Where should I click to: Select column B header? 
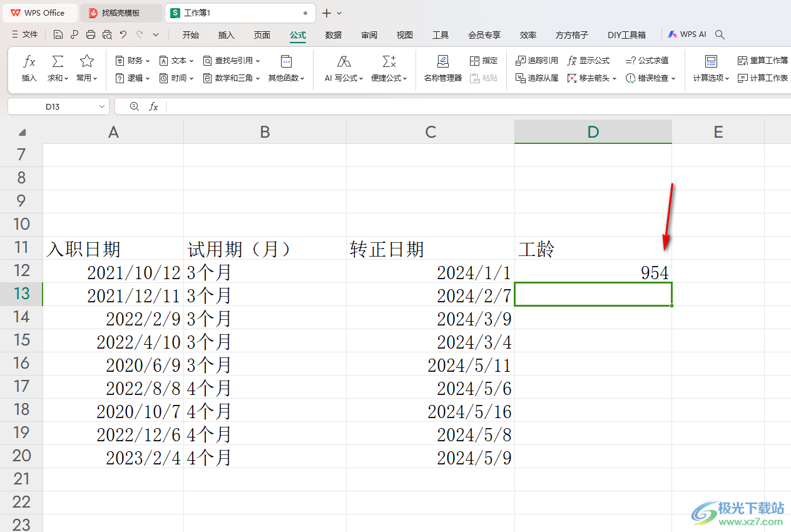coord(265,132)
